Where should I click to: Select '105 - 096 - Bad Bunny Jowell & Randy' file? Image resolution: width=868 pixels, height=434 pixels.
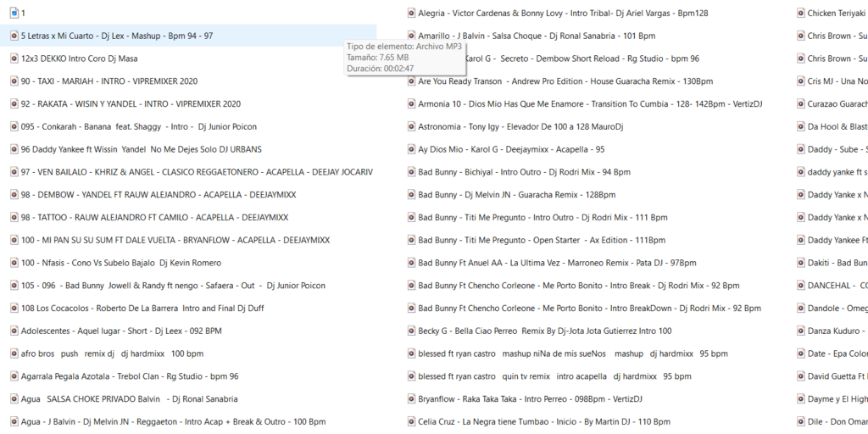[173, 285]
